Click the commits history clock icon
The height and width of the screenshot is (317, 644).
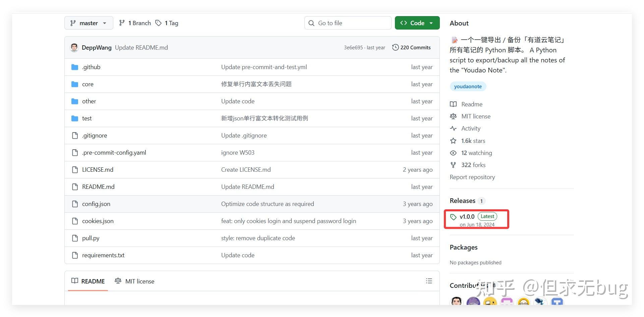click(395, 47)
